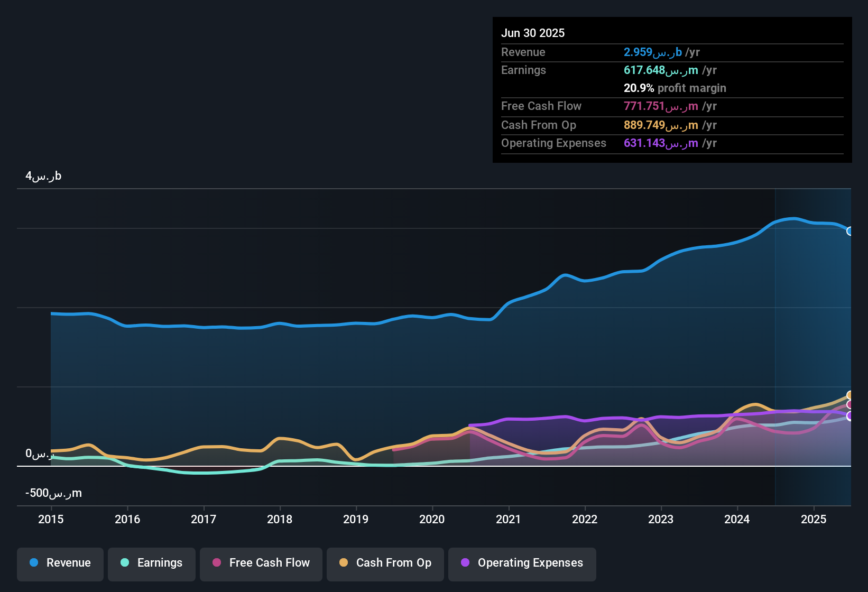Click the 2015 label on the x-axis
This screenshot has width=868, height=592.
click(51, 519)
